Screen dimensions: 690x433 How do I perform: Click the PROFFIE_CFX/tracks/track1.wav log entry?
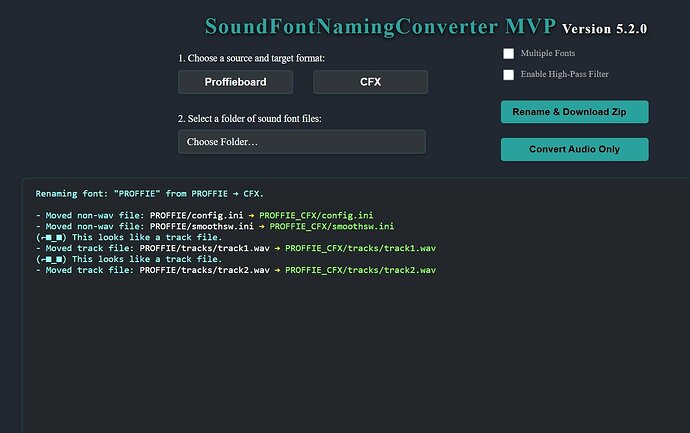coord(360,248)
